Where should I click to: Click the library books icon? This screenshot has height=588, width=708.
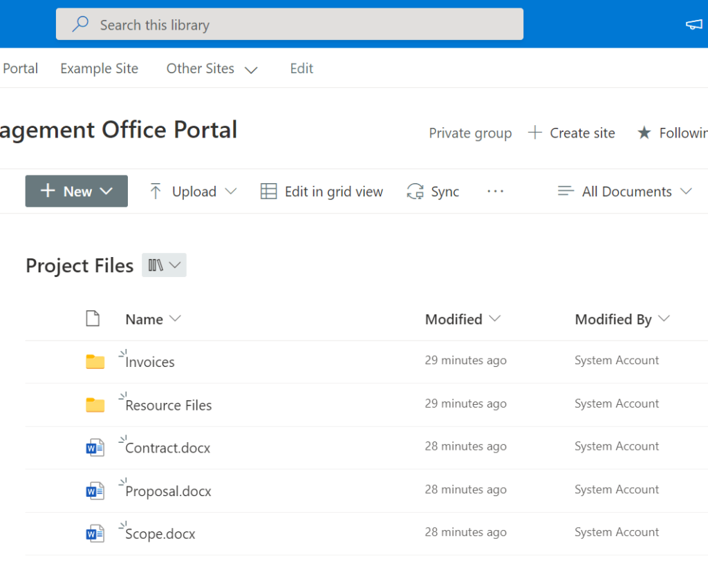coord(156,265)
